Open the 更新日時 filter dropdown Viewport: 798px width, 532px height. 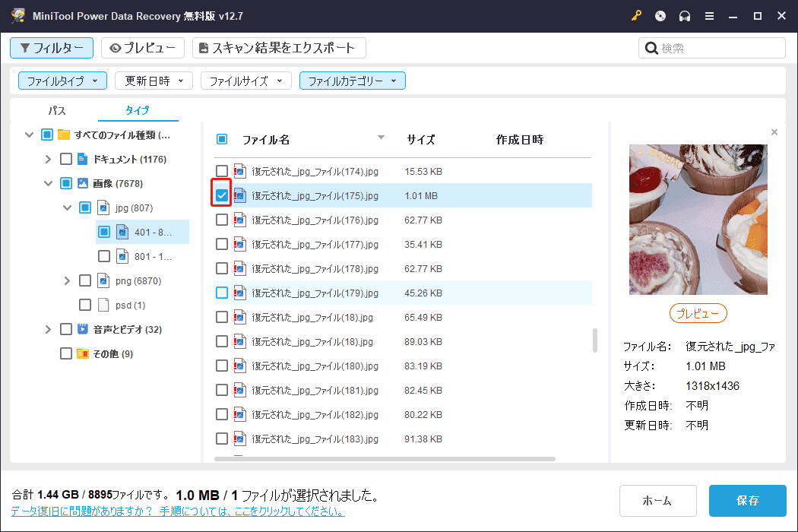click(154, 80)
